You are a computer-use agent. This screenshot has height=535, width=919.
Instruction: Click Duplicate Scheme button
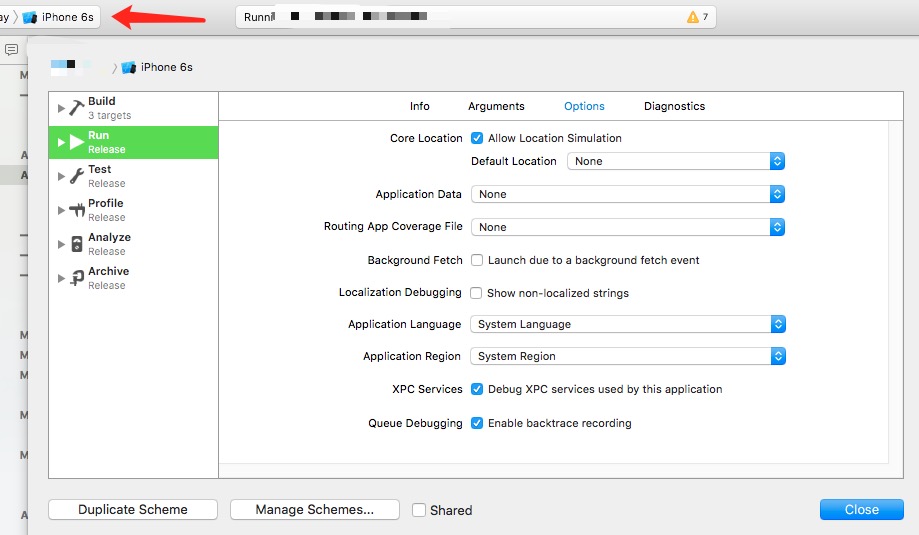[x=133, y=510]
